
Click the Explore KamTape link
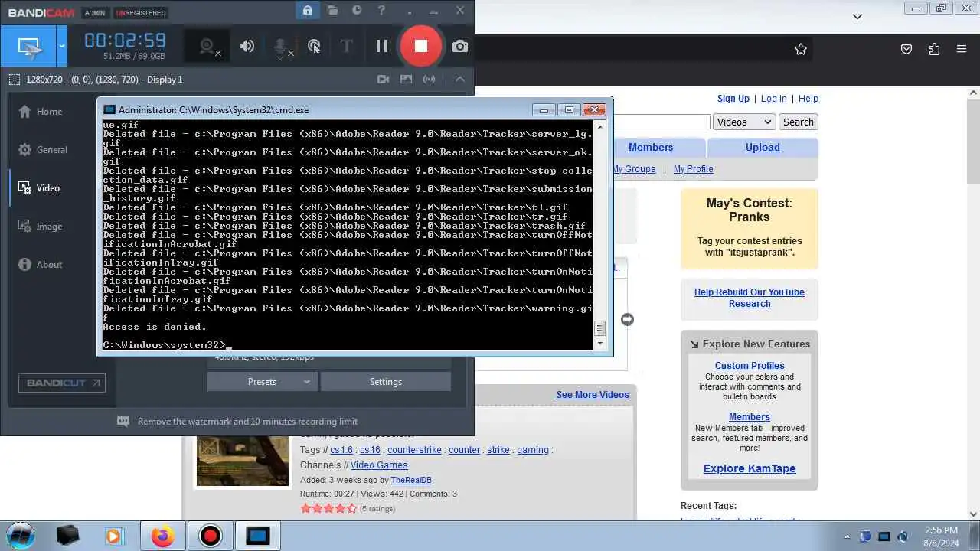point(750,468)
